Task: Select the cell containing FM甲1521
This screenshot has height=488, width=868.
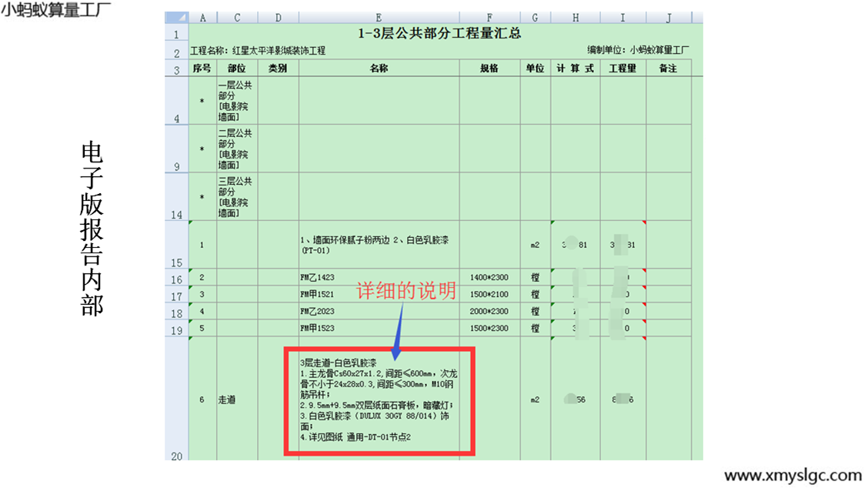Action: point(379,294)
